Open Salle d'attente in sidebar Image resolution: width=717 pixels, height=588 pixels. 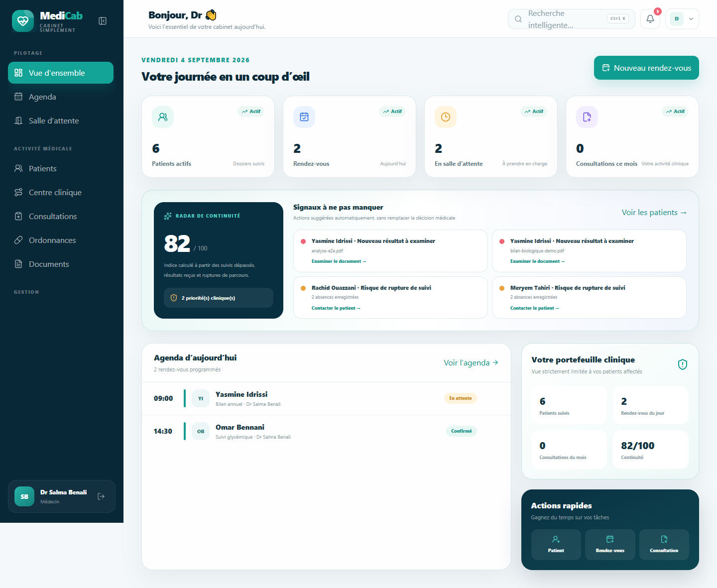point(61,120)
